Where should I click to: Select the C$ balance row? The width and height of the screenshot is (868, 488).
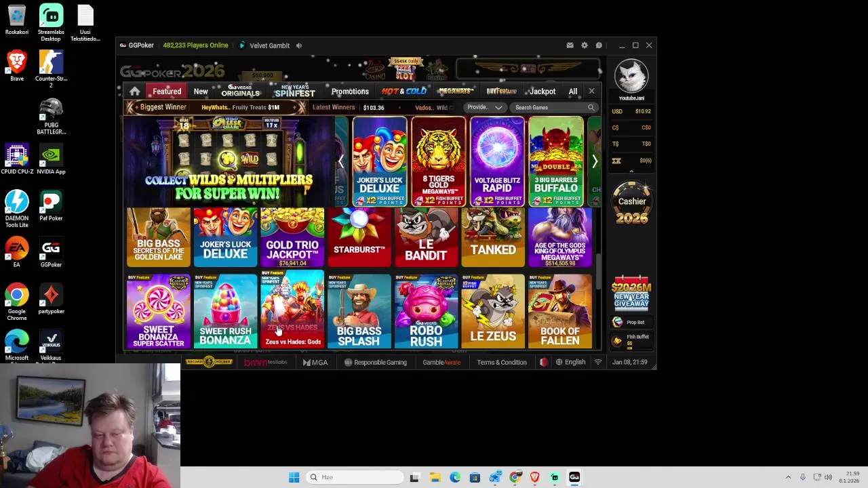[631, 127]
